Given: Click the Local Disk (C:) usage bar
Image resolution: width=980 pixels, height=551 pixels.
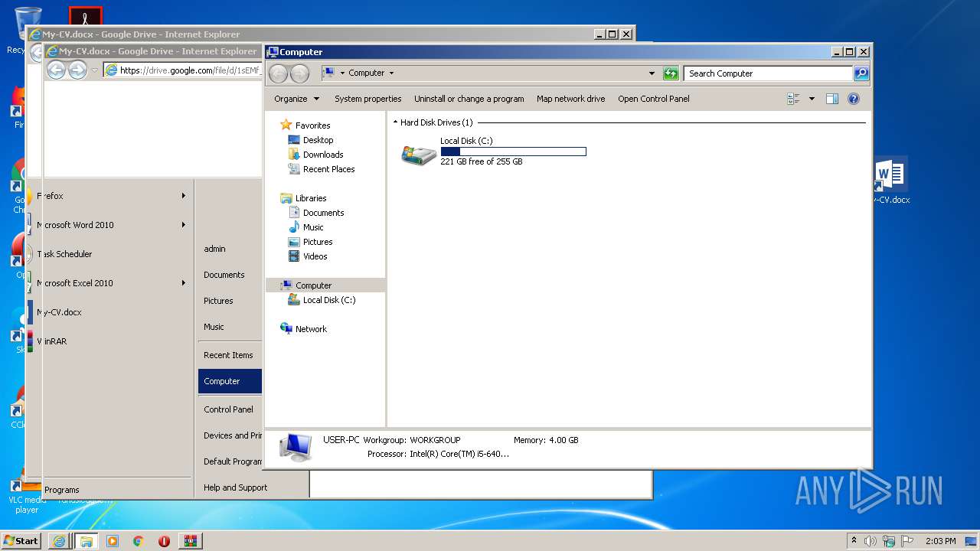Looking at the screenshot, I should [x=513, y=152].
